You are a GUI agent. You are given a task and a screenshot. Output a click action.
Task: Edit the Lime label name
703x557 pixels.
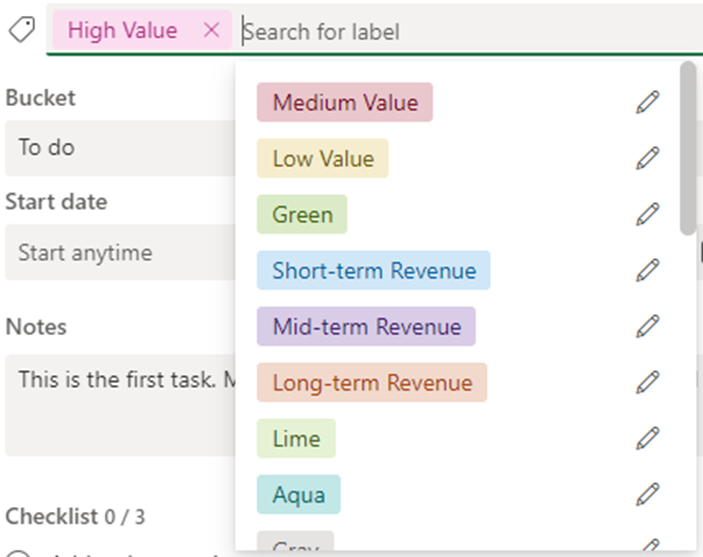(648, 438)
